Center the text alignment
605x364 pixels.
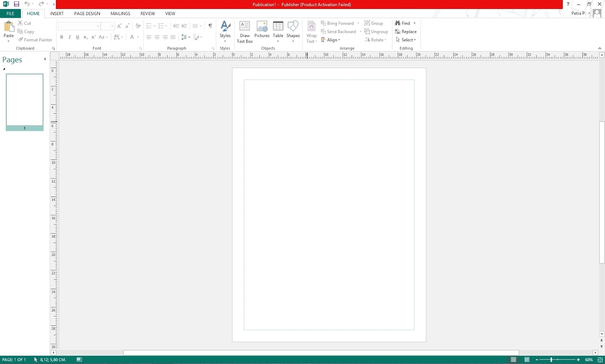[x=157, y=37]
